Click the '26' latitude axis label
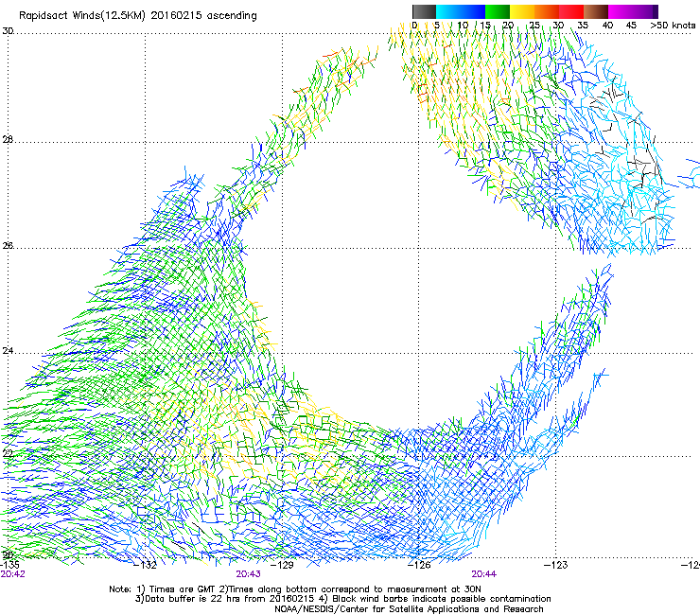The height and width of the screenshot is (615, 700). point(8,245)
